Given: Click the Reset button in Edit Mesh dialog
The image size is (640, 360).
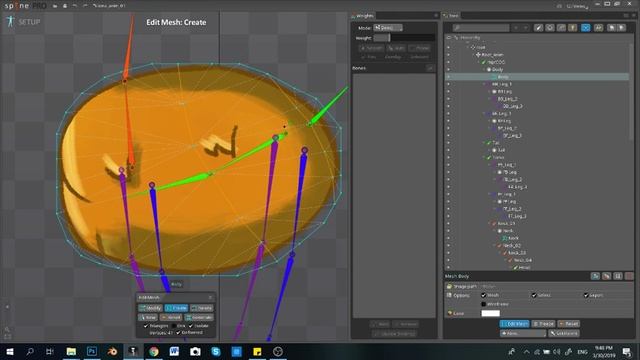Looking at the screenshot, I should [171, 317].
